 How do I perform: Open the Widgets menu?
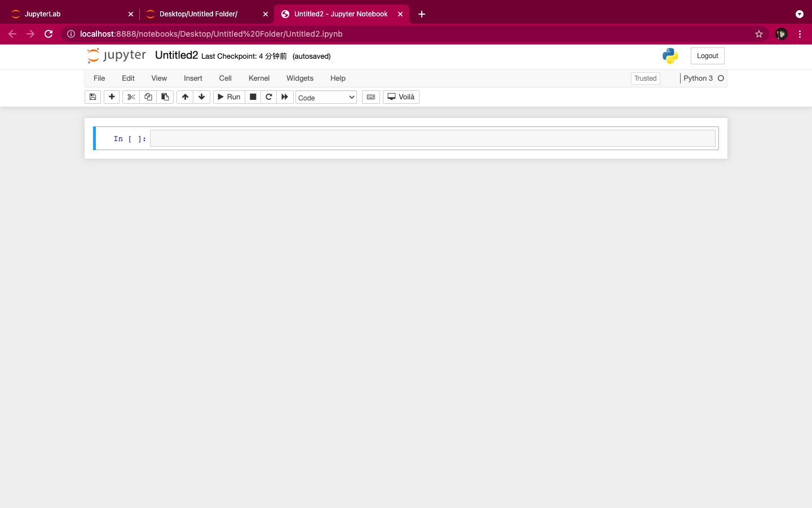coord(299,78)
